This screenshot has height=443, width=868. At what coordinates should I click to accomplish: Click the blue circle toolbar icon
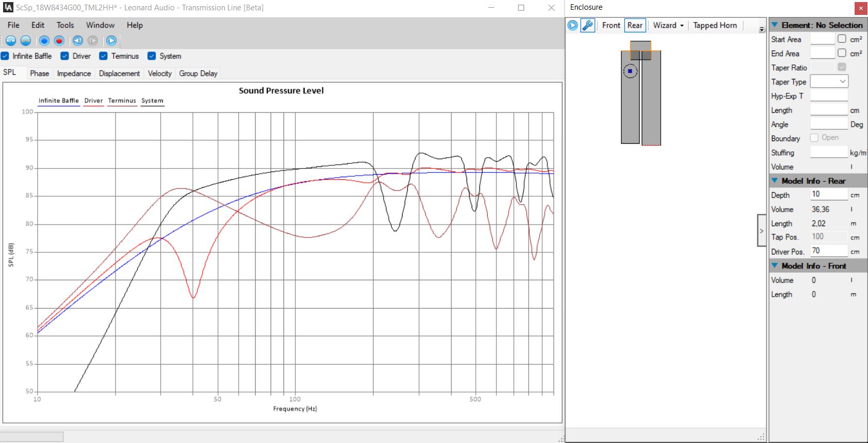(x=44, y=41)
